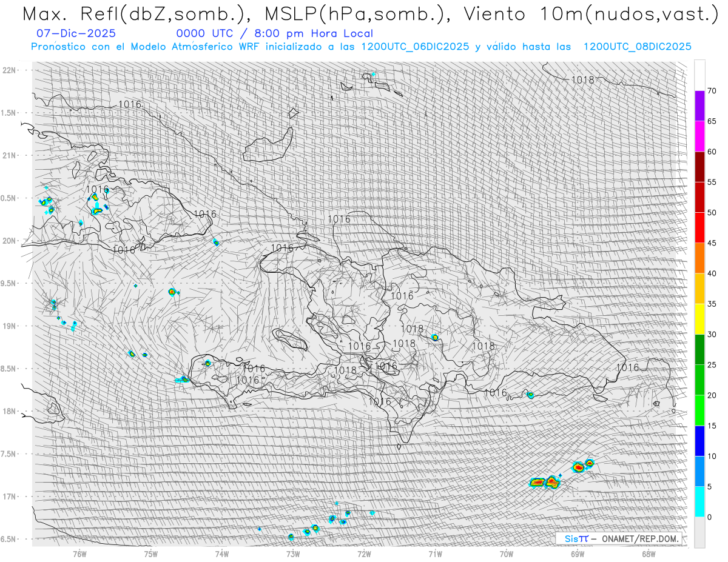Click legend value 50 on the color scale
This screenshot has width=728, height=562.
pyautogui.click(x=712, y=212)
